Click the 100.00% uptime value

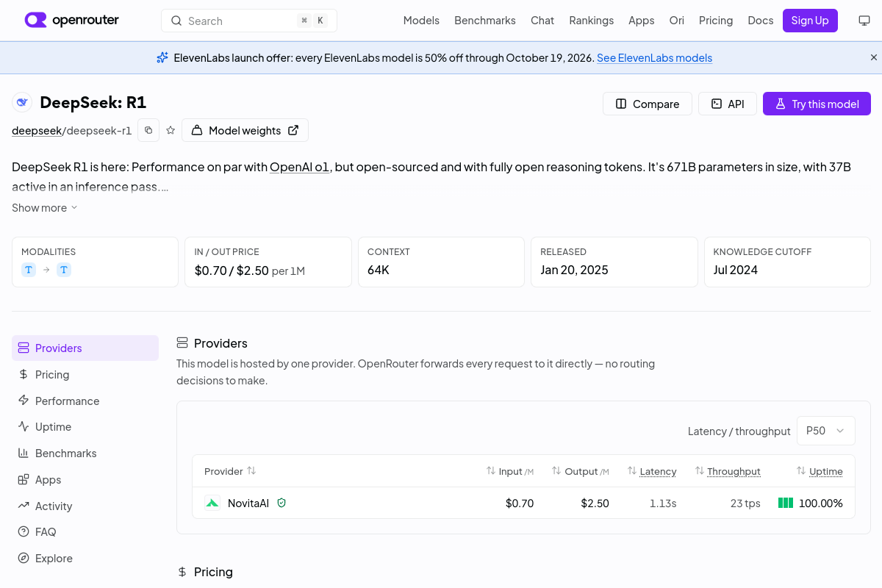click(x=821, y=503)
